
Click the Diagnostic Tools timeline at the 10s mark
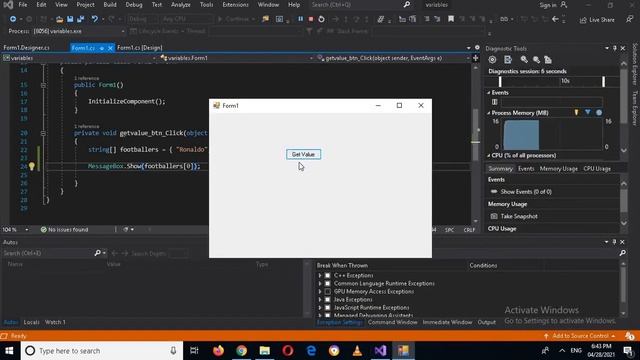(x=565, y=81)
